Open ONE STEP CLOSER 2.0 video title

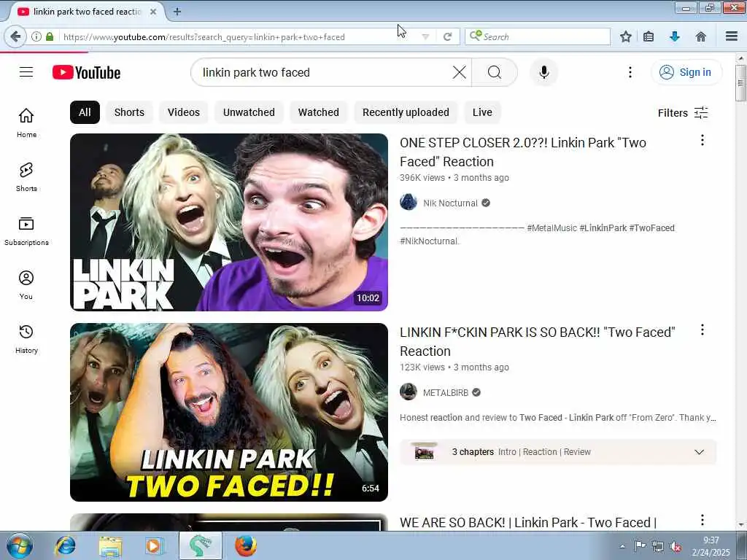[x=522, y=152]
